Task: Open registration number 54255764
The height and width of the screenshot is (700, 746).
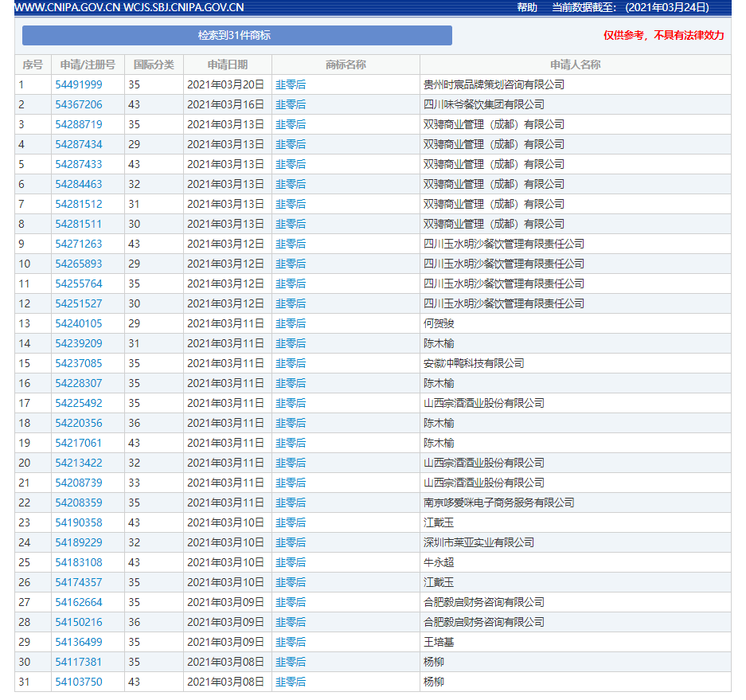Action: point(79,284)
